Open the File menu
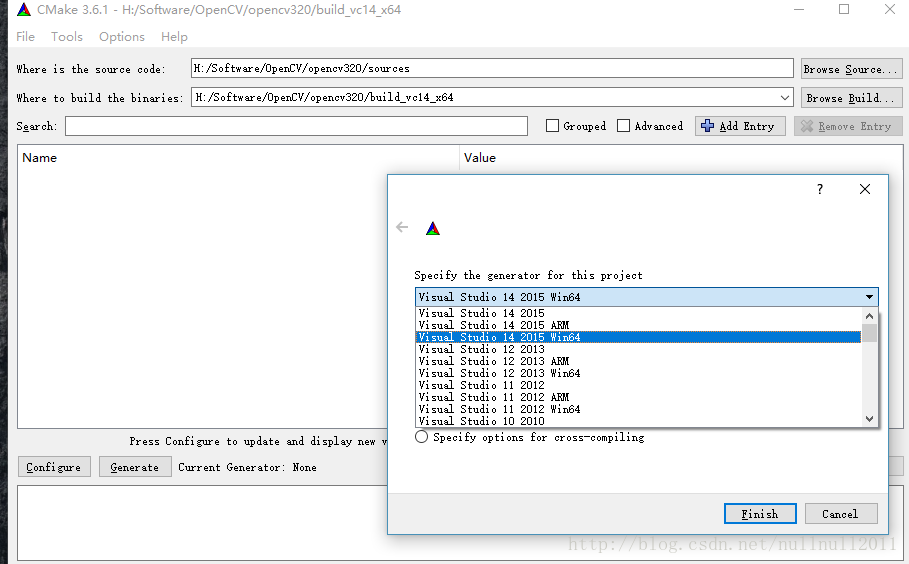Screen dimensions: 909x564 (x=26, y=37)
